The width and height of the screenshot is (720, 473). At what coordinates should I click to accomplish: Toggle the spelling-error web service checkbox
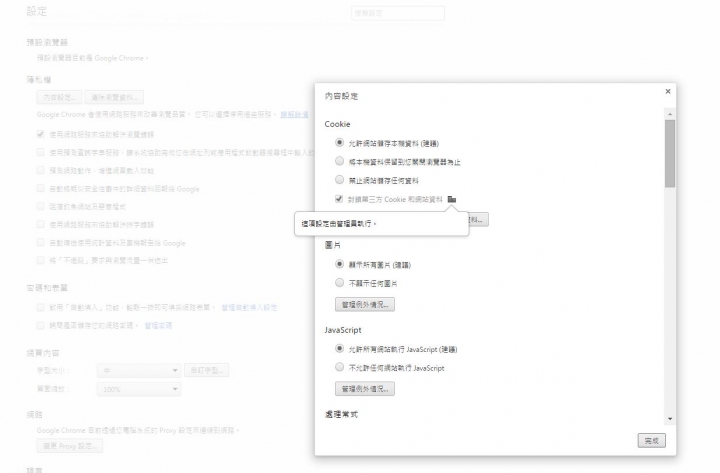(40, 224)
